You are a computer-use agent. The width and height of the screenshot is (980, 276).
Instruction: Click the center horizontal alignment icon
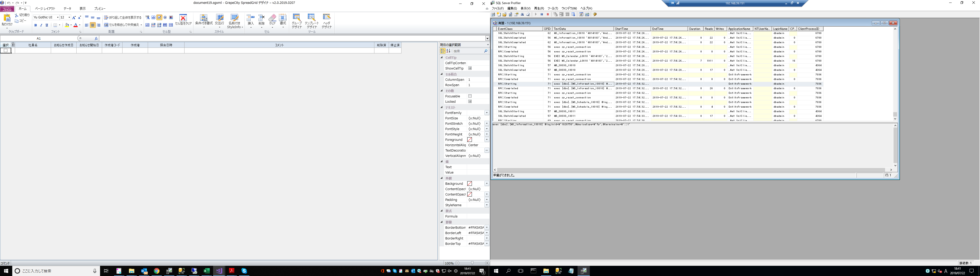tap(92, 25)
